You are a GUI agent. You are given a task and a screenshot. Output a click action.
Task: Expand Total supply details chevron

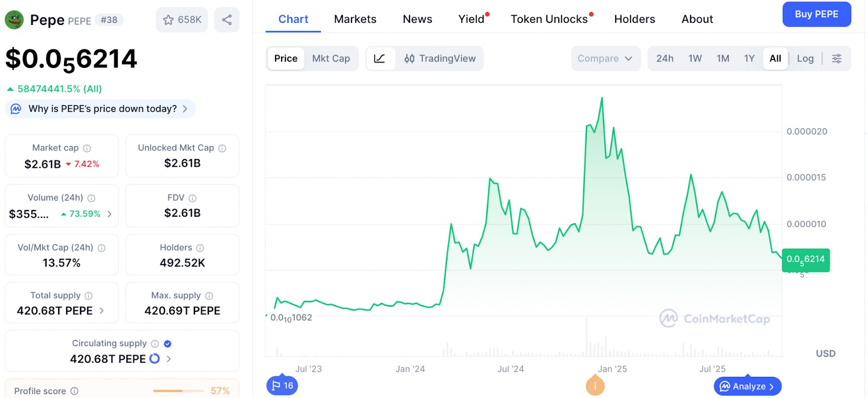(101, 311)
